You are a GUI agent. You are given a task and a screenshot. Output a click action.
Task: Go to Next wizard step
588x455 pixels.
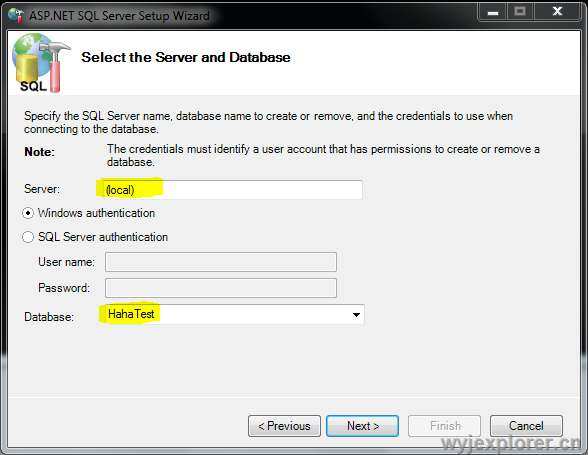[362, 426]
